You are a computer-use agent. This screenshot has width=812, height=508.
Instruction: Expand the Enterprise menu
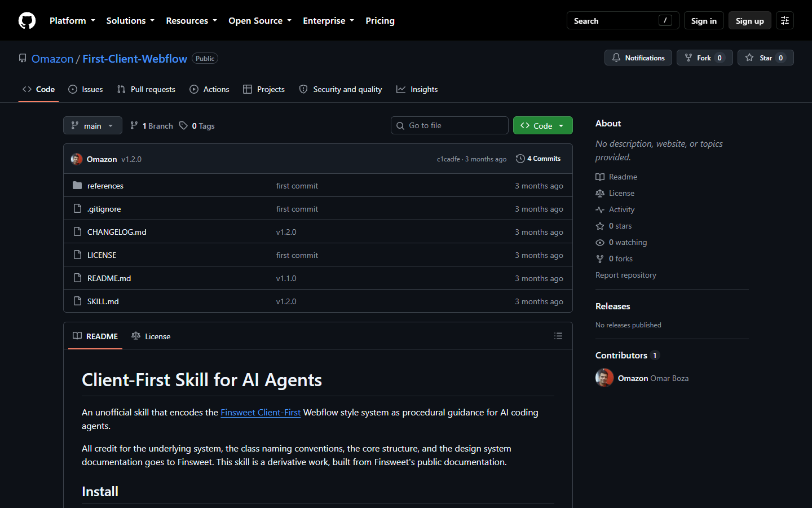click(328, 20)
